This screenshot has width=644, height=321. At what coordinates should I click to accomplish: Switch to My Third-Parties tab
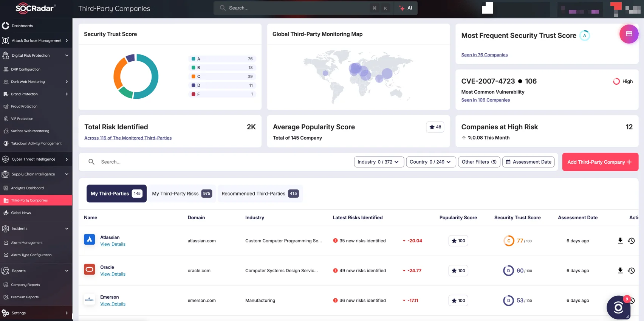tap(116, 194)
